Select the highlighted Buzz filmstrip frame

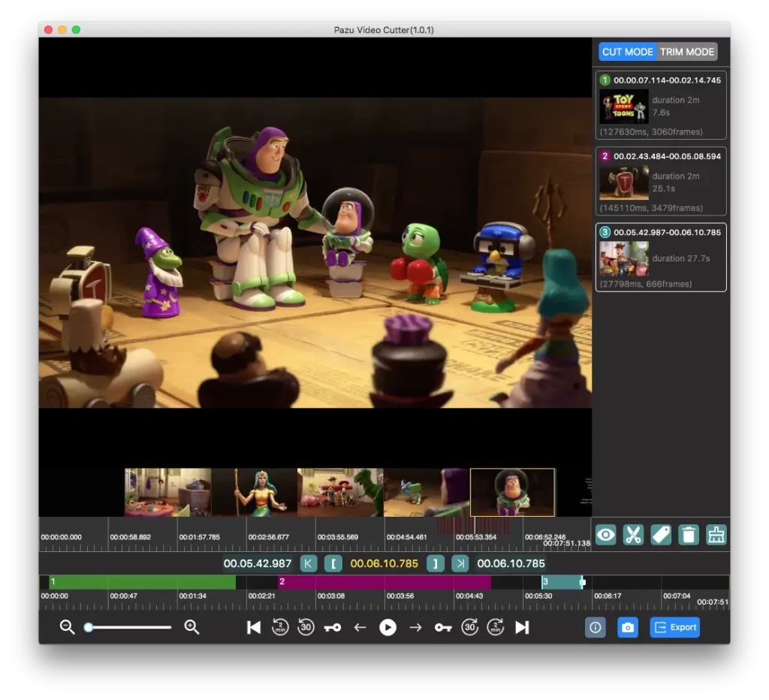point(512,492)
